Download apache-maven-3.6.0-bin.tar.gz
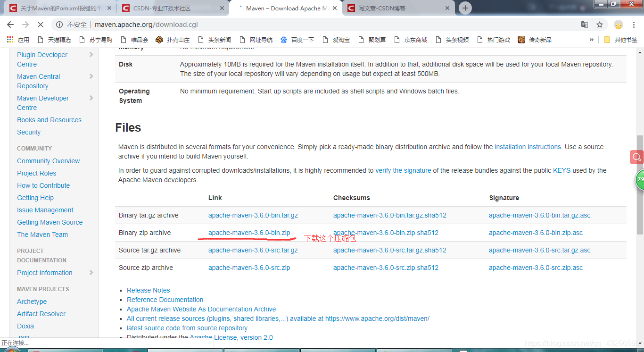The height and width of the screenshot is (352, 644). coord(253,215)
